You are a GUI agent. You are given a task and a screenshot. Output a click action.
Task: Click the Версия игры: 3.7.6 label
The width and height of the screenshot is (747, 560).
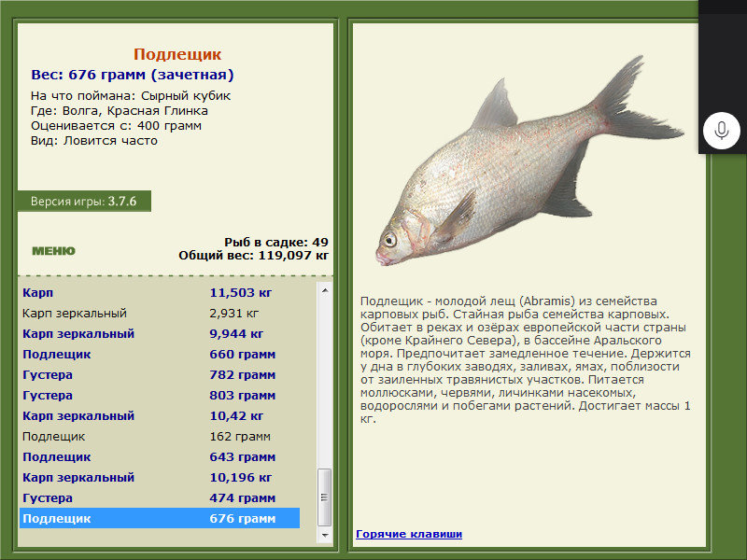click(84, 201)
